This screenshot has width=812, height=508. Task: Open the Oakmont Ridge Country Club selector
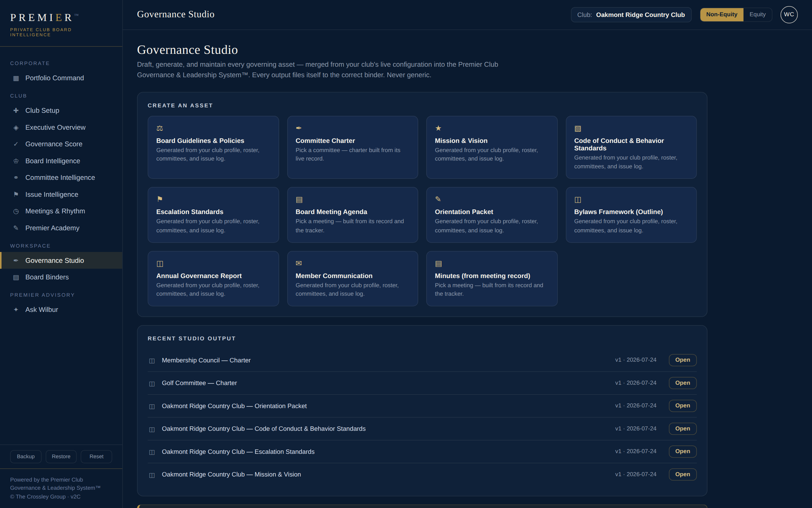[x=631, y=15]
